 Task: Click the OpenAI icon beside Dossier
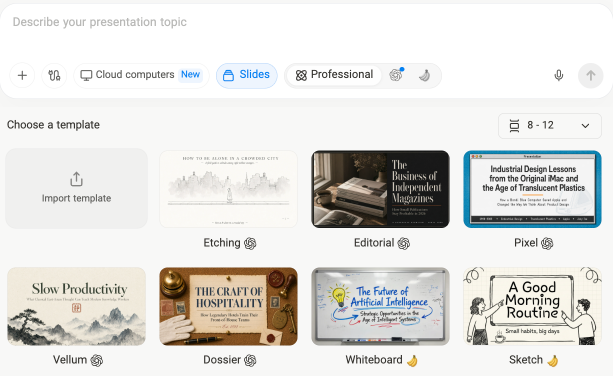click(250, 360)
